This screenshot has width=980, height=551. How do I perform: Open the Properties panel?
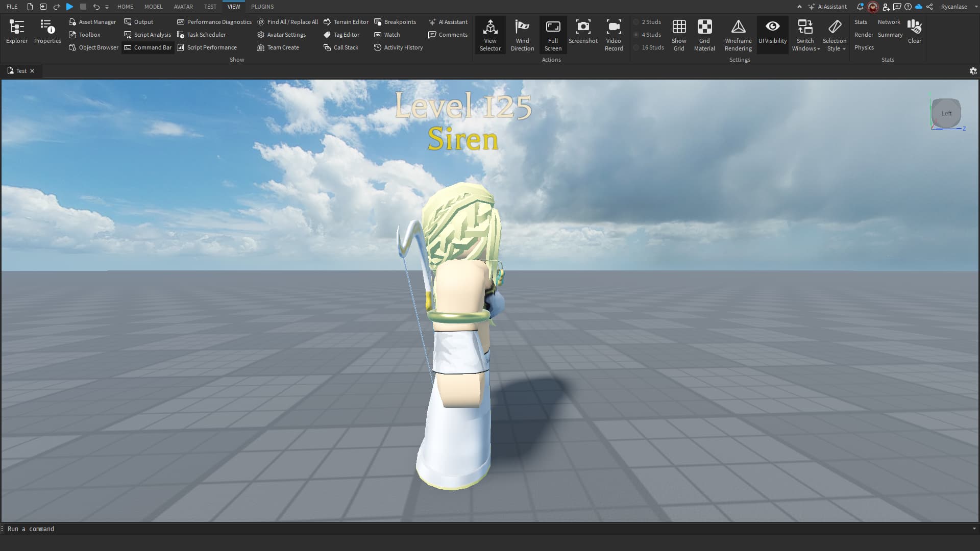coord(47,32)
